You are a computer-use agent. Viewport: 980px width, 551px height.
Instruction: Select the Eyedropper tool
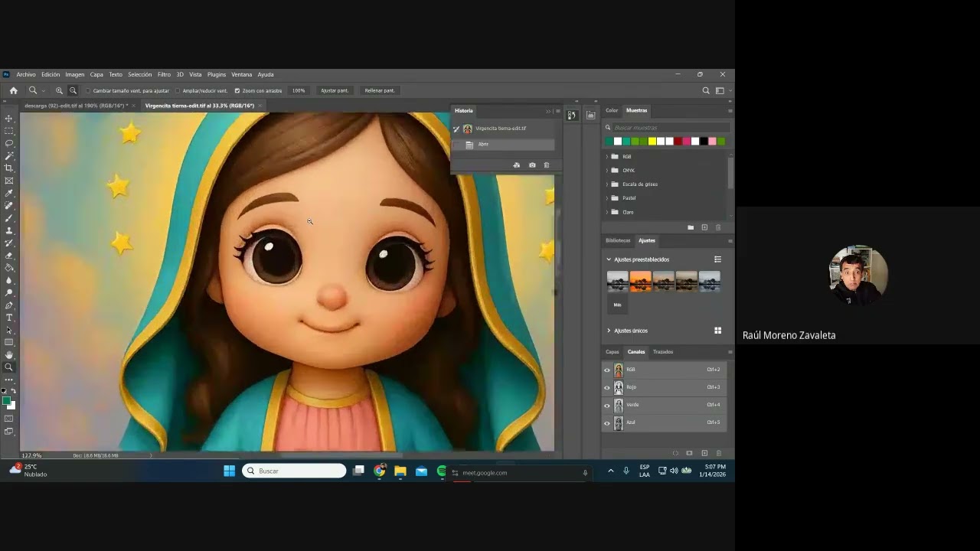tap(9, 193)
